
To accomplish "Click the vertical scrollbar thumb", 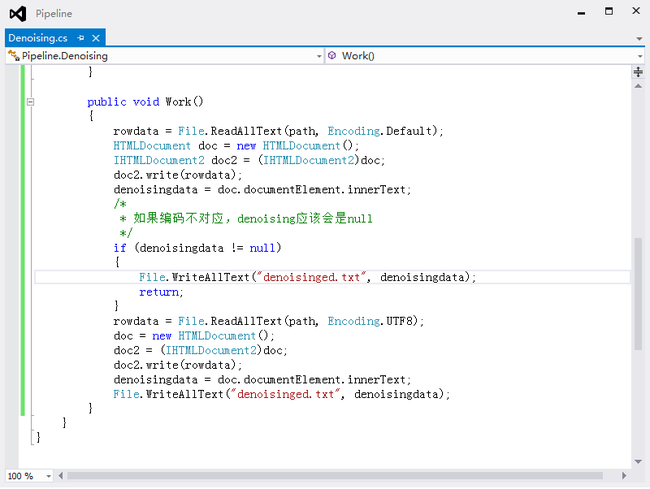I will pos(638,294).
